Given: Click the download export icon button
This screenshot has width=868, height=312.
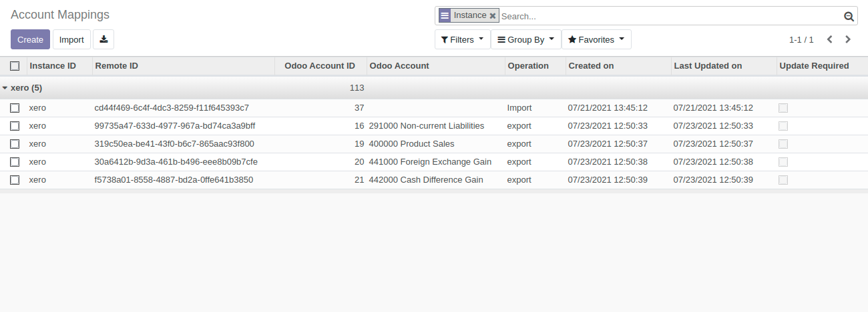Looking at the screenshot, I should click(x=103, y=39).
